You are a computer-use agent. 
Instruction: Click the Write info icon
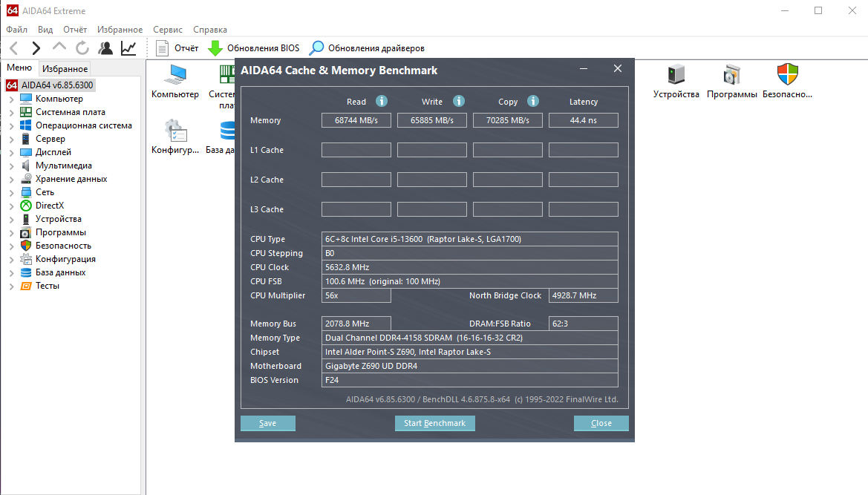458,101
